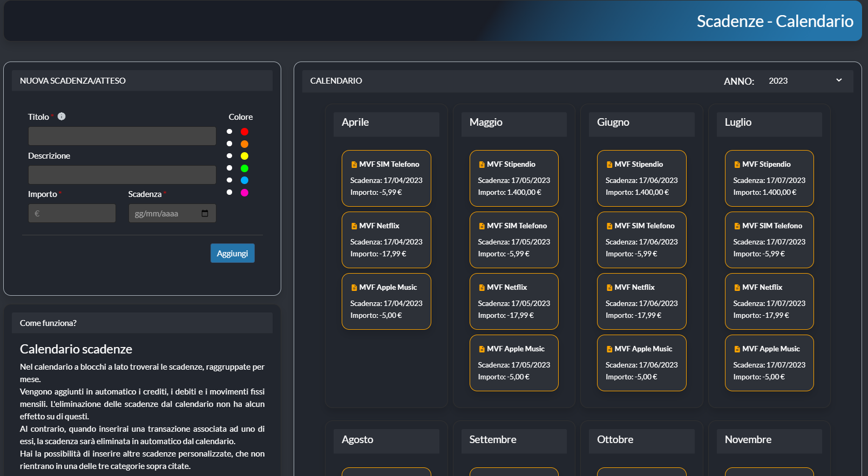
Task: Click the Aggiungi button
Action: pos(233,253)
